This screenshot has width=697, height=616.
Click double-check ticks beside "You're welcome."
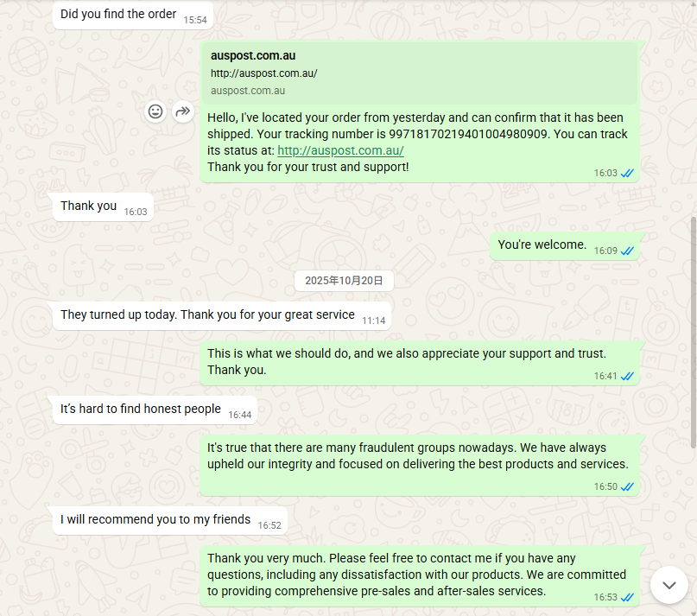(x=627, y=251)
